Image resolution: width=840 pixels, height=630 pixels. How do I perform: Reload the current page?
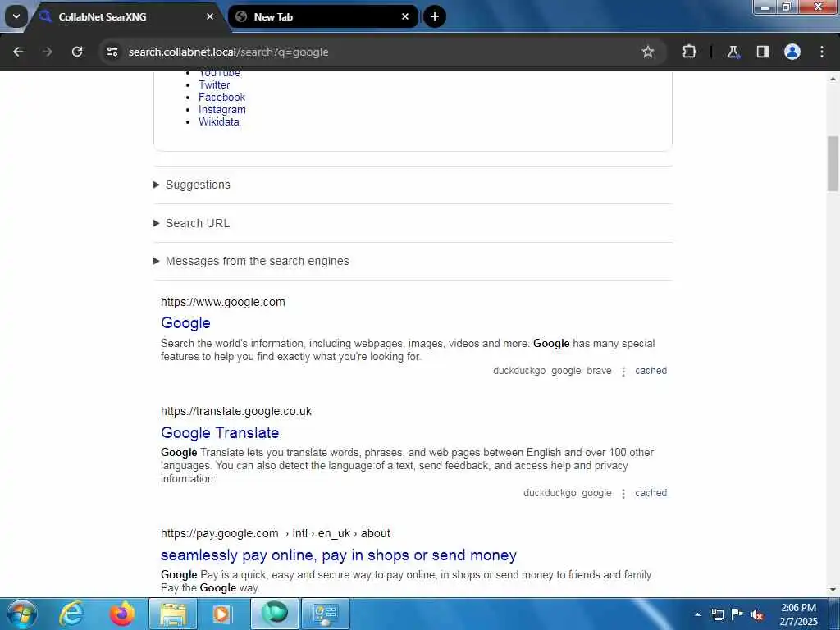coord(77,52)
